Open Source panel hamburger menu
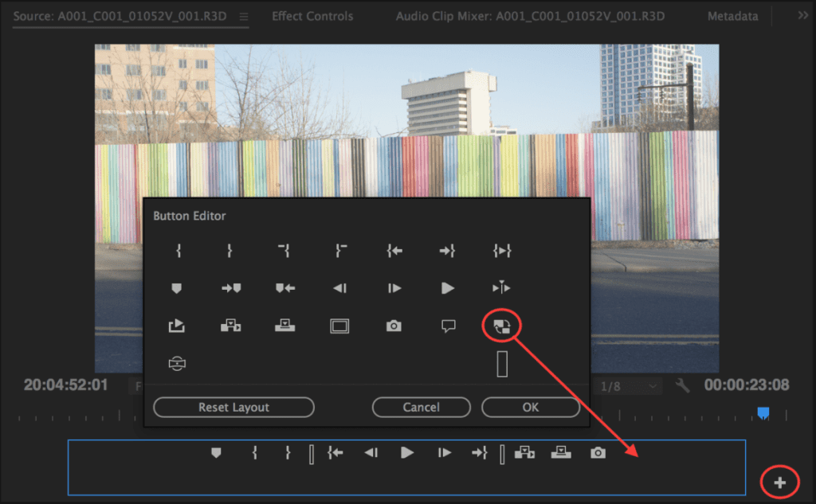816x504 pixels. (244, 17)
